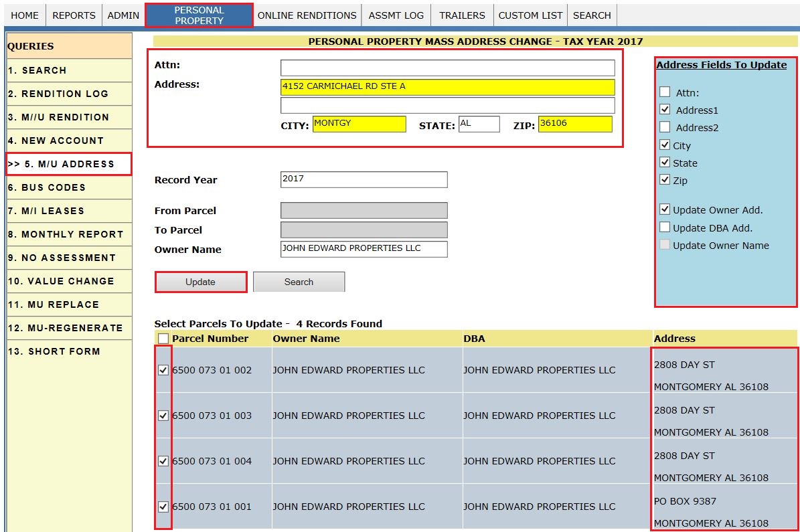Click the DBA column header
The width and height of the screenshot is (800, 532).
[474, 339]
